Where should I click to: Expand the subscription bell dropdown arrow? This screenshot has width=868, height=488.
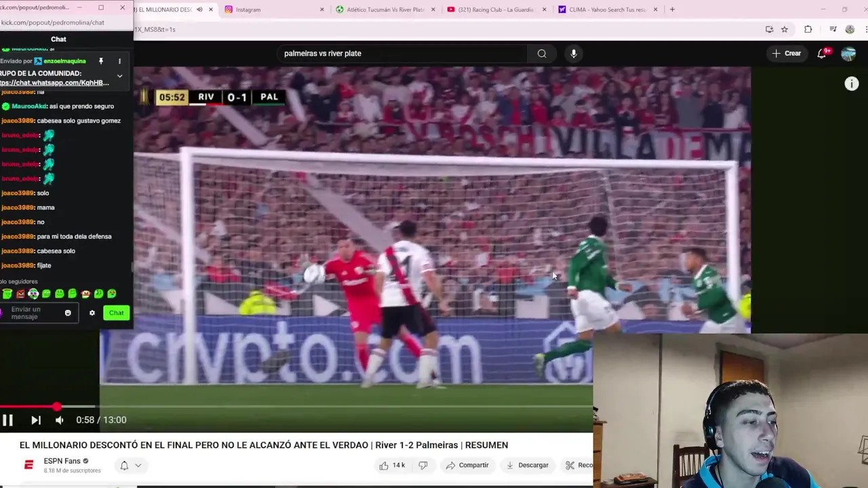point(138,465)
